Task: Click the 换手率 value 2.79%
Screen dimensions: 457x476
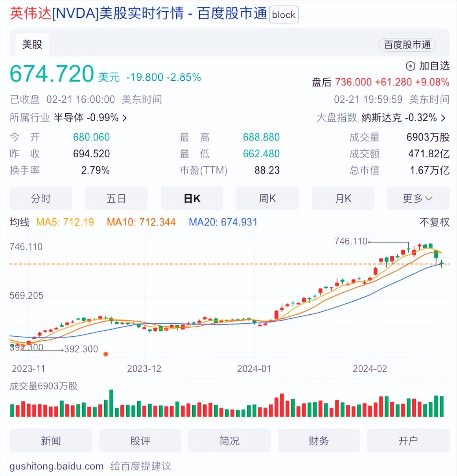Action: pos(95,170)
